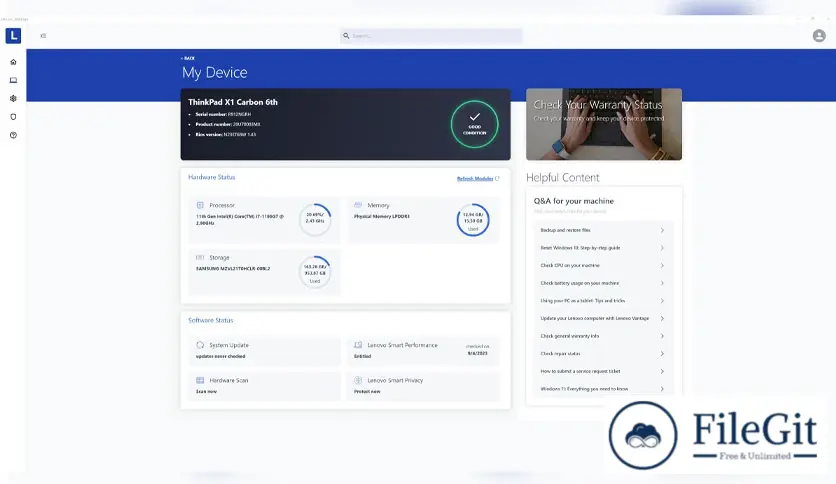
Task: Expand Check battery usage chevron
Action: 662,283
